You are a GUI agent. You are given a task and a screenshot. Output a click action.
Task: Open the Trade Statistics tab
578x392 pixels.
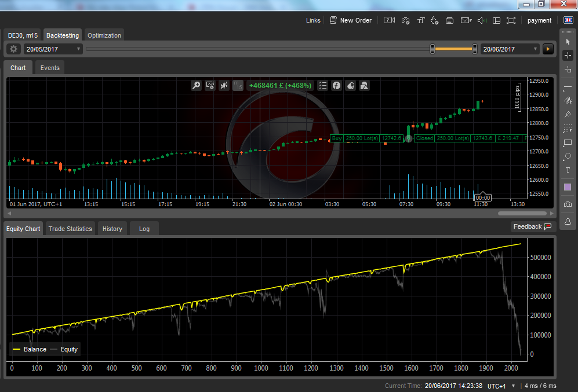pos(70,229)
